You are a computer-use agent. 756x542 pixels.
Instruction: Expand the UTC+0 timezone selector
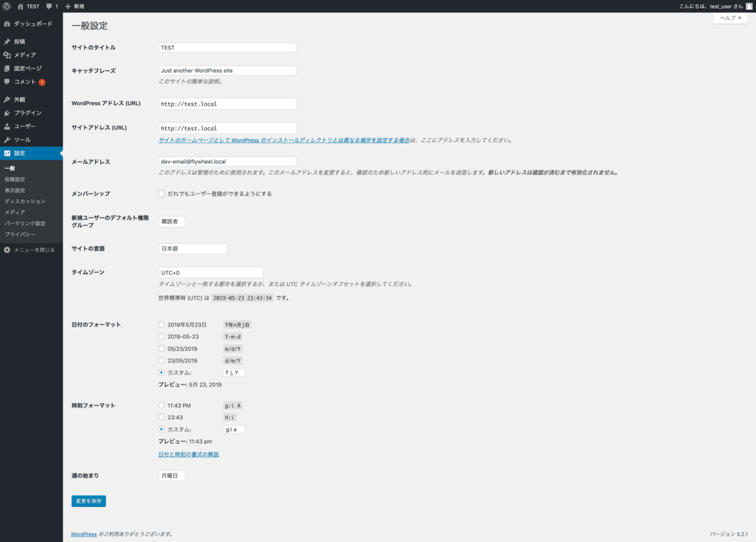pyautogui.click(x=211, y=273)
